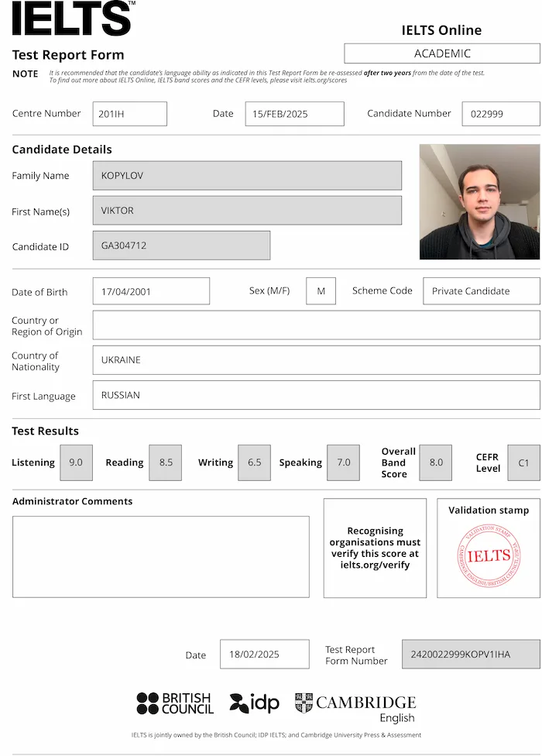
Task: Click the First Name field VIKTOR
Action: (x=247, y=211)
